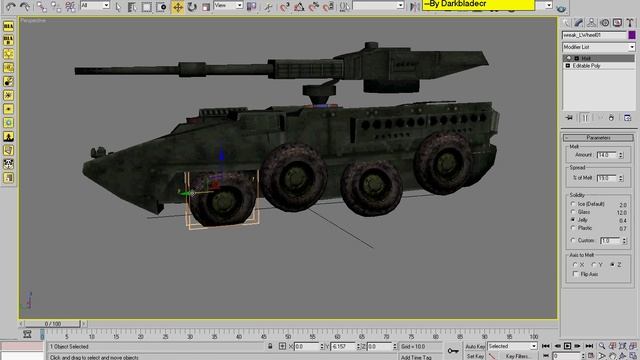Click the Melt Amount spinner arrows

coord(621,155)
